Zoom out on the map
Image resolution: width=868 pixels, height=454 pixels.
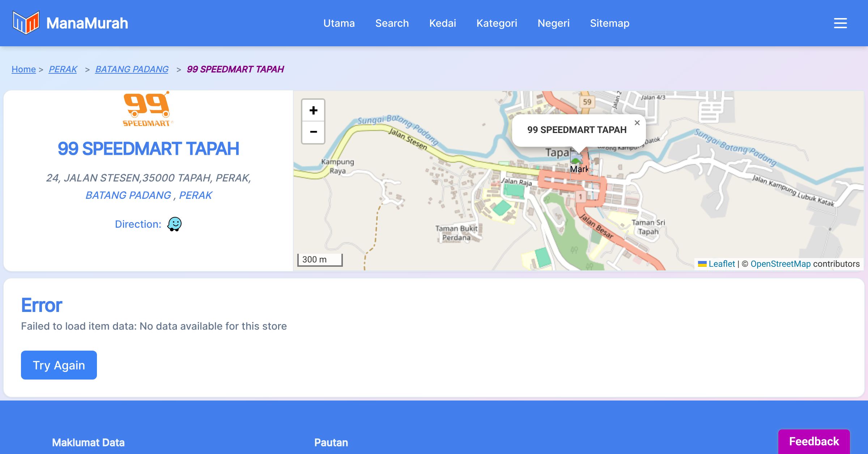coord(313,132)
